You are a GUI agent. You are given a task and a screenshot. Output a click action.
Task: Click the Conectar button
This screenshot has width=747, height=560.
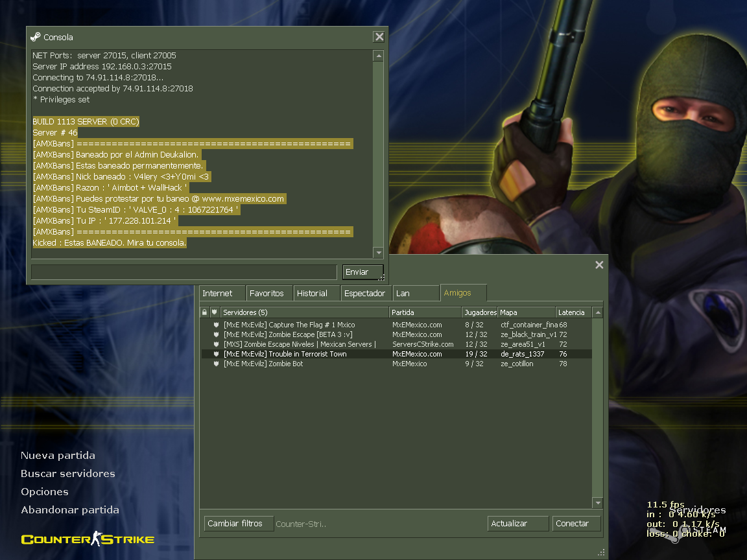[x=576, y=523]
